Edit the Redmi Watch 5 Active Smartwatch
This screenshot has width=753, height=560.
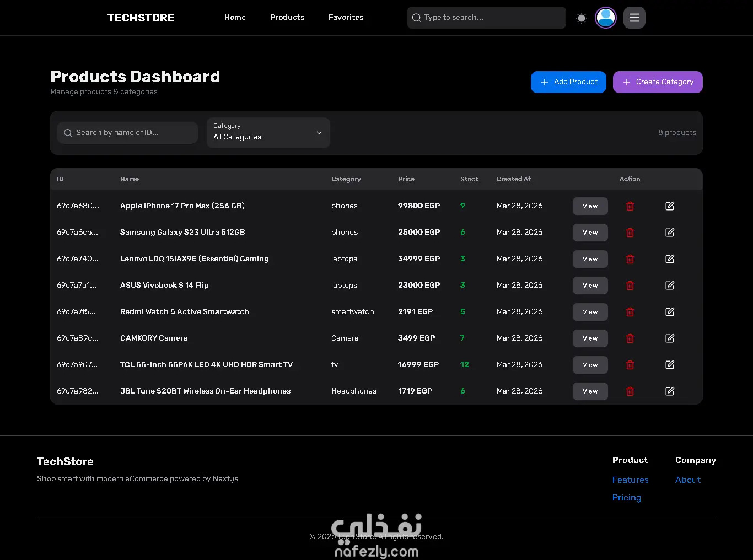click(x=670, y=312)
